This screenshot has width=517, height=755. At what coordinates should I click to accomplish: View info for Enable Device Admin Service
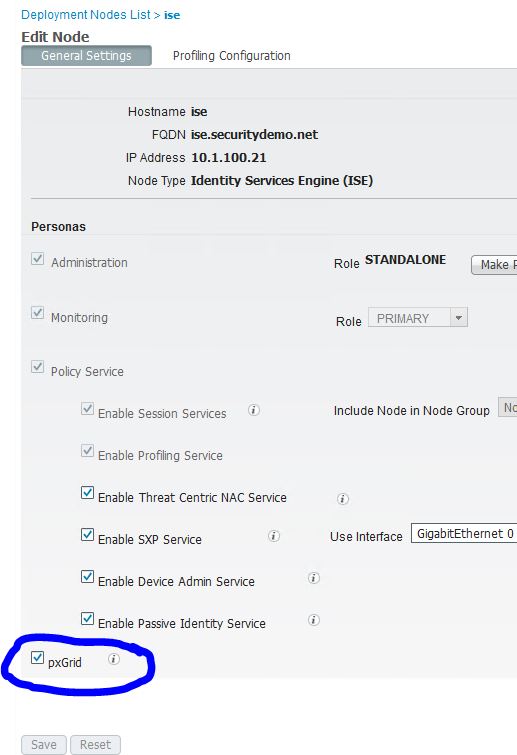pos(314,578)
